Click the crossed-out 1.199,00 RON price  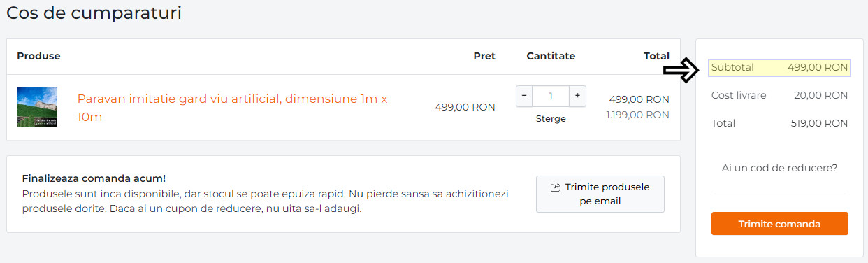[x=637, y=115]
